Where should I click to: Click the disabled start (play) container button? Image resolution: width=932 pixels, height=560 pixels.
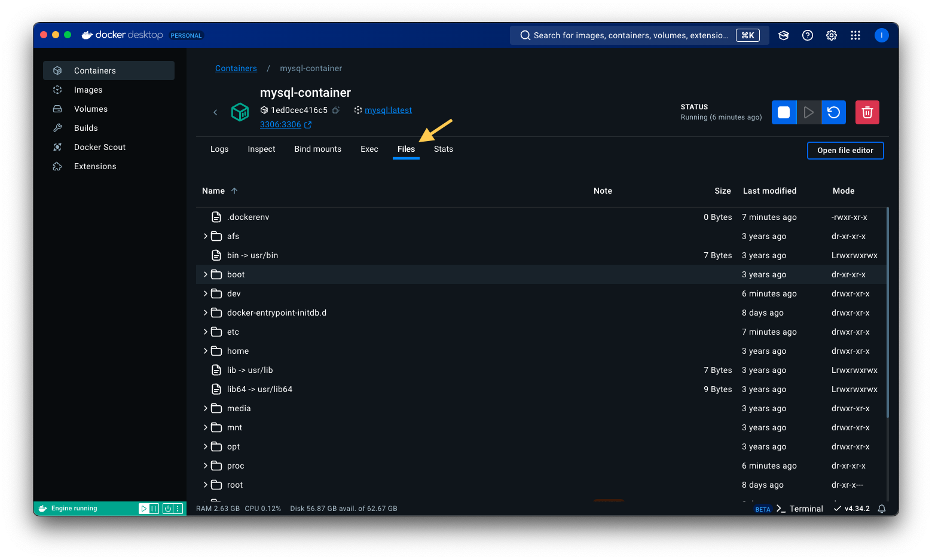click(809, 112)
